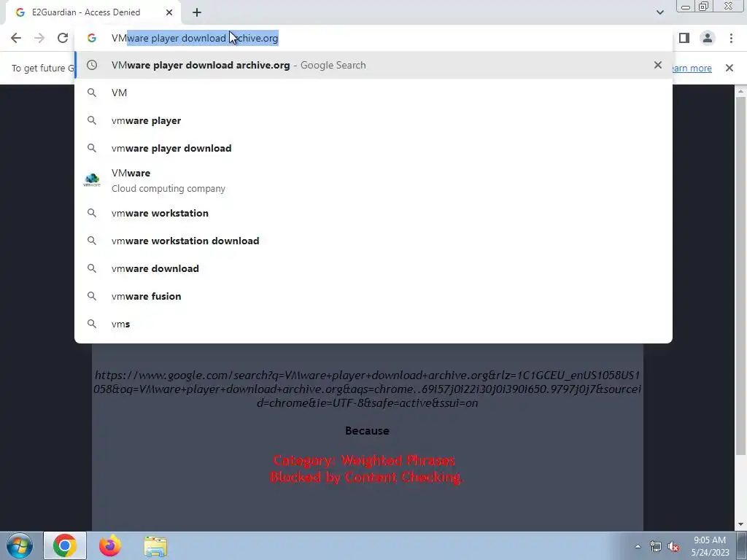The height and width of the screenshot is (560, 747).
Task: Click the scrollbar down arrow
Action: pos(740,525)
